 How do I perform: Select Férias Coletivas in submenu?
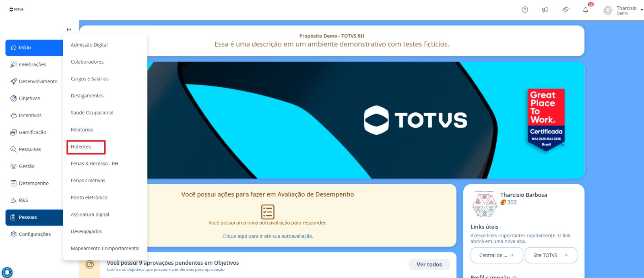pyautogui.click(x=88, y=181)
